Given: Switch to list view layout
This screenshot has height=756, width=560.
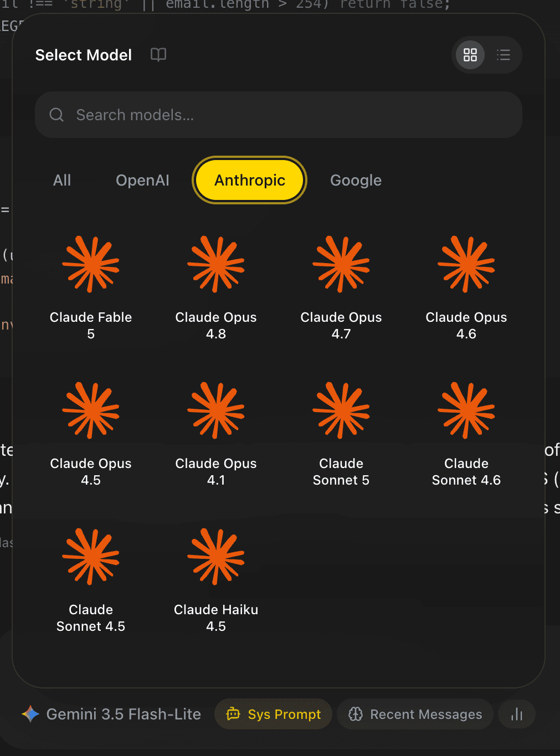Looking at the screenshot, I should coord(504,55).
